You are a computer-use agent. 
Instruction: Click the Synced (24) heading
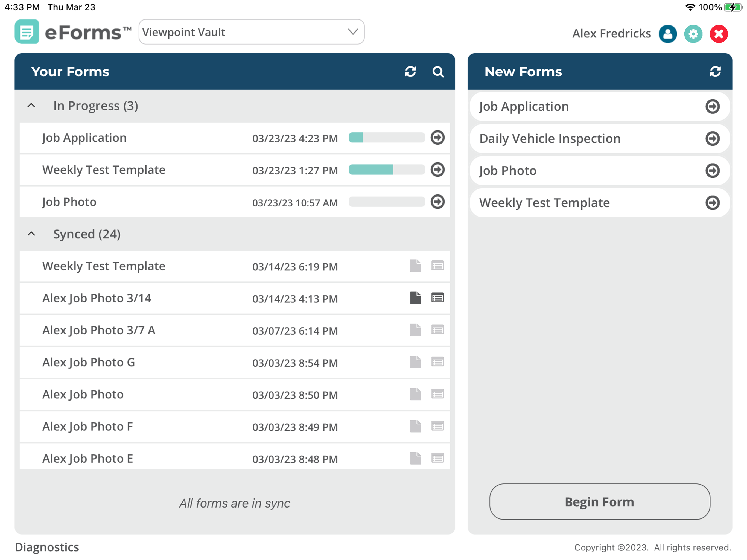tap(87, 234)
